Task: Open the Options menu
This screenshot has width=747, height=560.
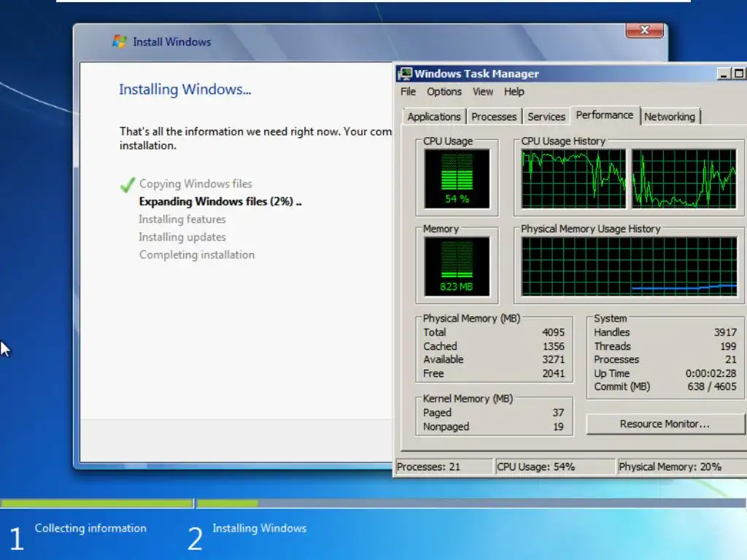Action: pyautogui.click(x=444, y=91)
